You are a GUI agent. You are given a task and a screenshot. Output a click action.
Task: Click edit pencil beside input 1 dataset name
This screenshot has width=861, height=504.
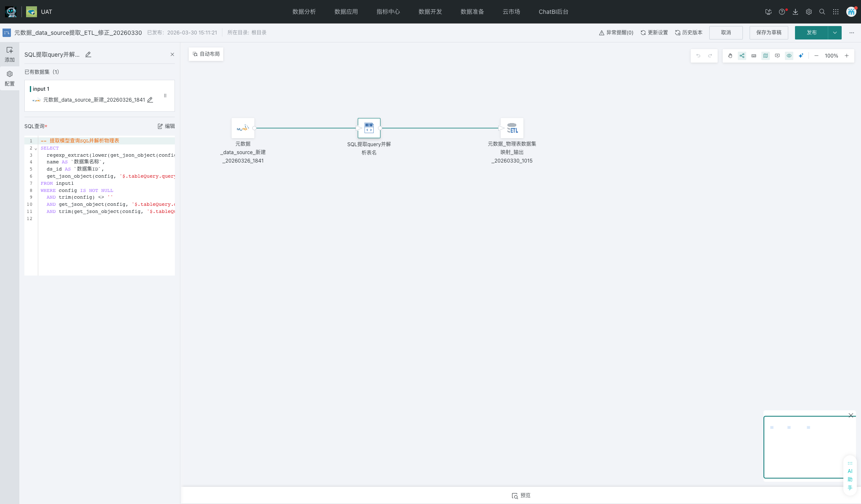(x=150, y=100)
